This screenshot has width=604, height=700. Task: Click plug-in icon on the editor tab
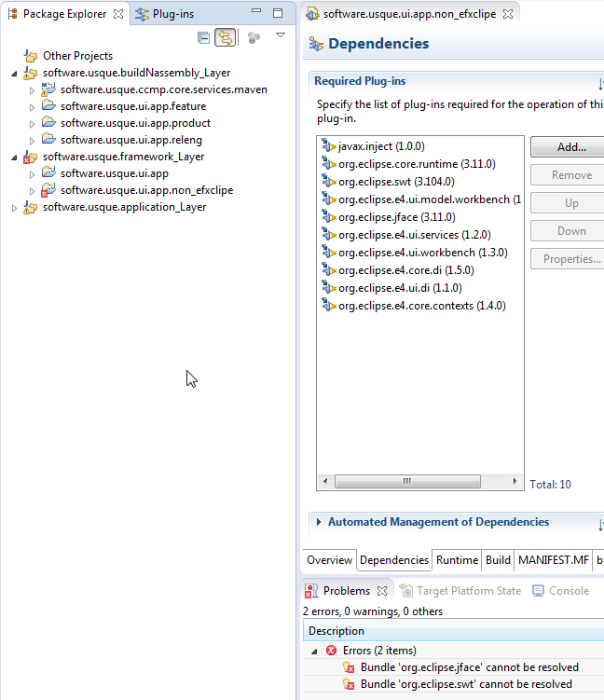tap(312, 14)
